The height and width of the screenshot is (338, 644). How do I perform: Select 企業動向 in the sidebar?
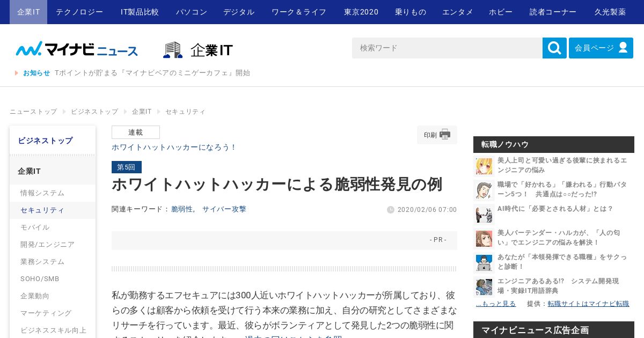(x=53, y=296)
